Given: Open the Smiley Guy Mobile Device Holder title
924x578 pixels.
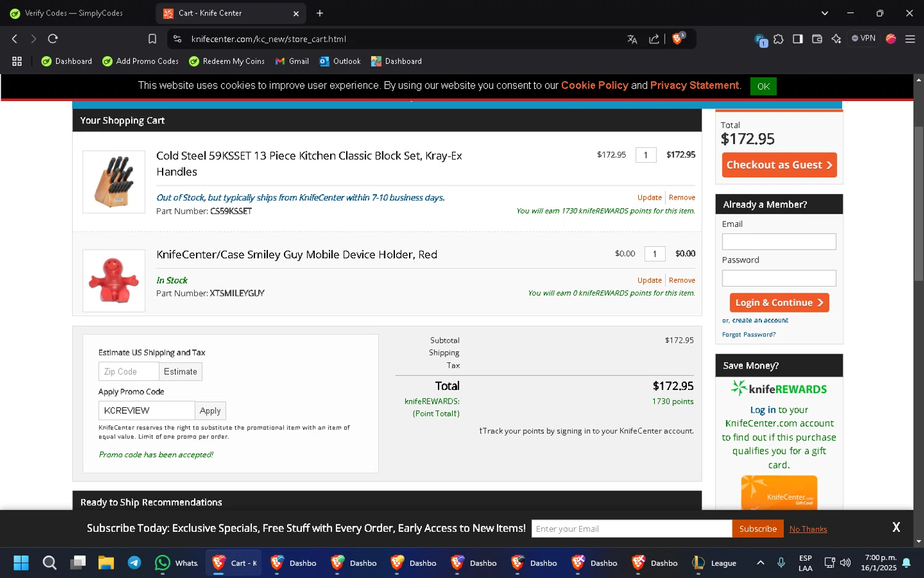Looking at the screenshot, I should coord(297,254).
